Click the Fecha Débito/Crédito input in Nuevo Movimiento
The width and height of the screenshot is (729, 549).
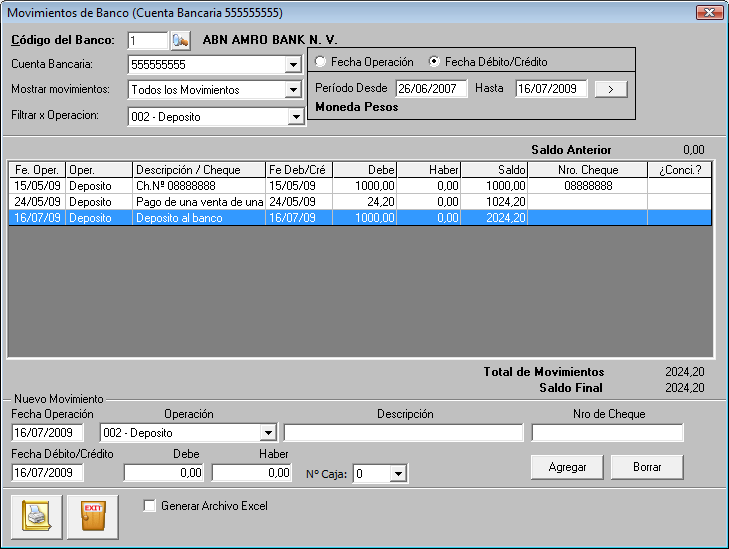click(x=47, y=473)
